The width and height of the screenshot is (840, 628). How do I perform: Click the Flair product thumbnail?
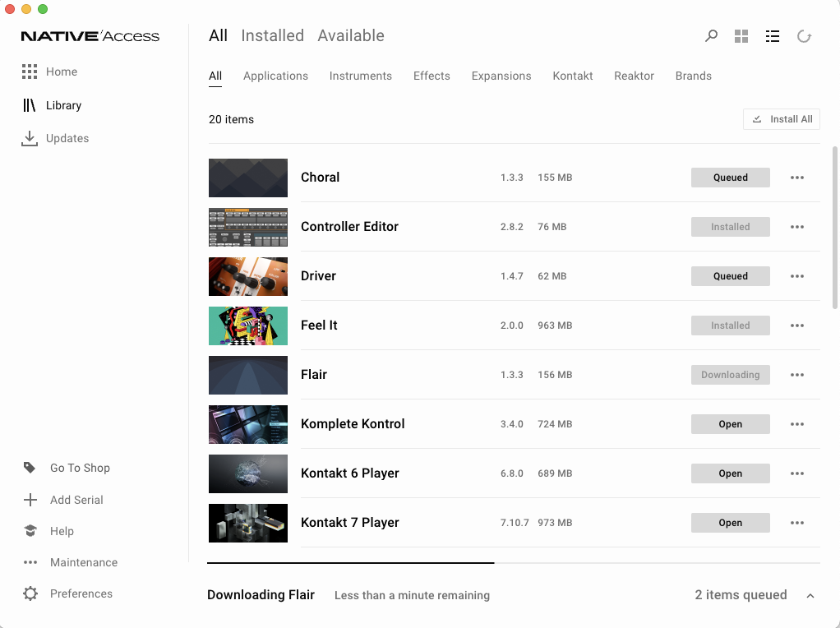point(248,375)
